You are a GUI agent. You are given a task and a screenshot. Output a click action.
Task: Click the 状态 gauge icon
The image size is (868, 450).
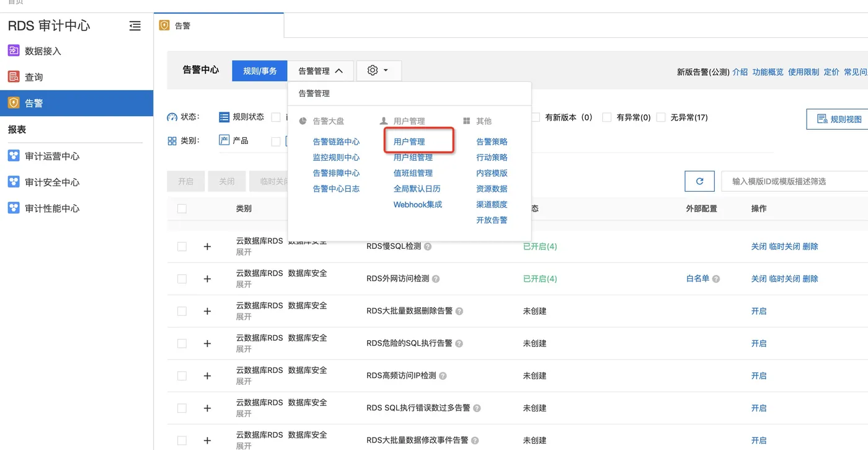[172, 117]
